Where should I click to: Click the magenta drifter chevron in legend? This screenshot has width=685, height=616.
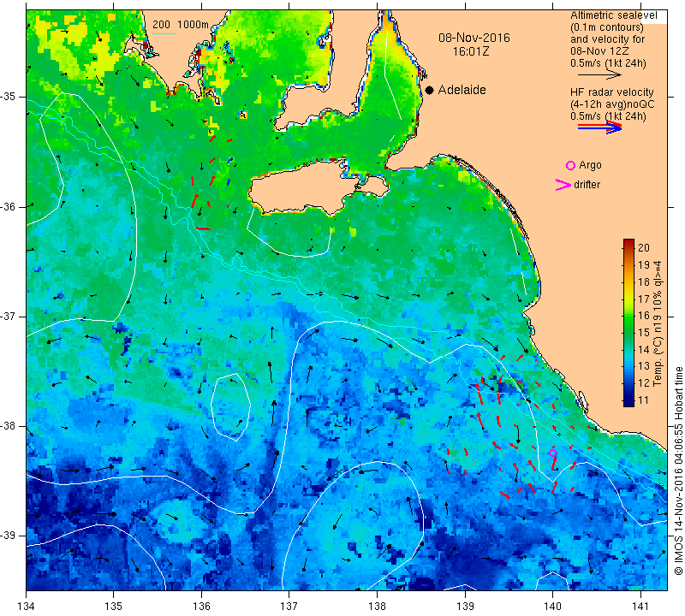[x=563, y=185]
